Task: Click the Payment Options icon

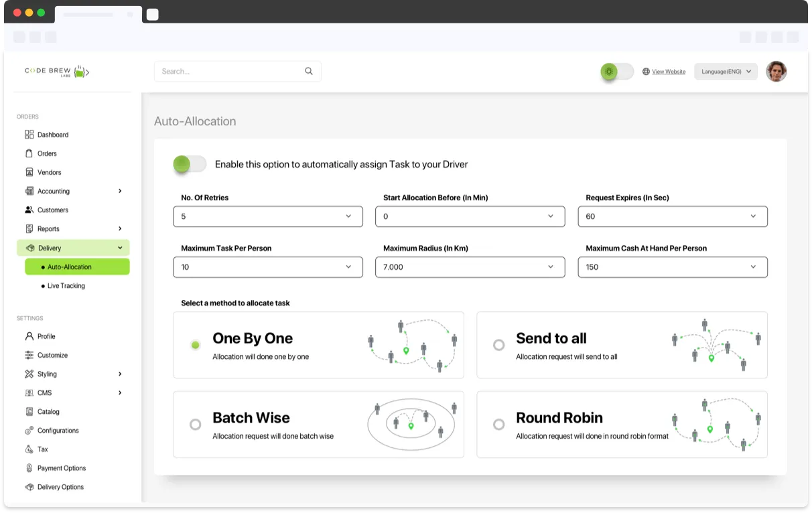Action: pos(29,468)
